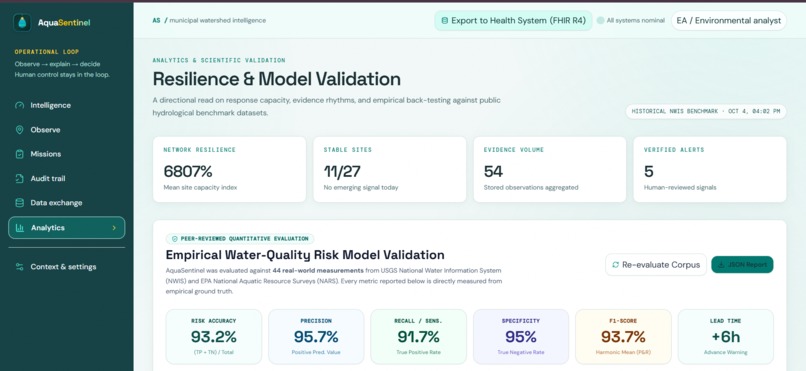This screenshot has width=806, height=371.
Task: Click the Evidence Volume 54 card
Action: (550, 169)
